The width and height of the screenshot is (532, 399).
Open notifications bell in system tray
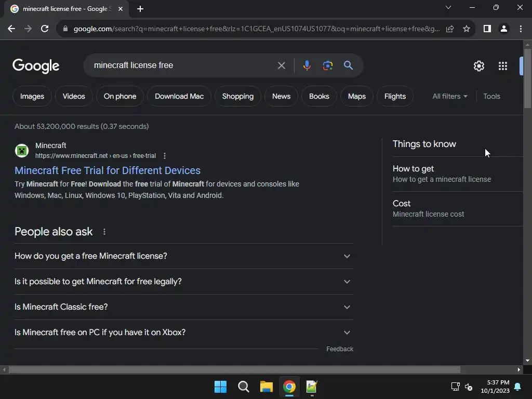pos(518,387)
